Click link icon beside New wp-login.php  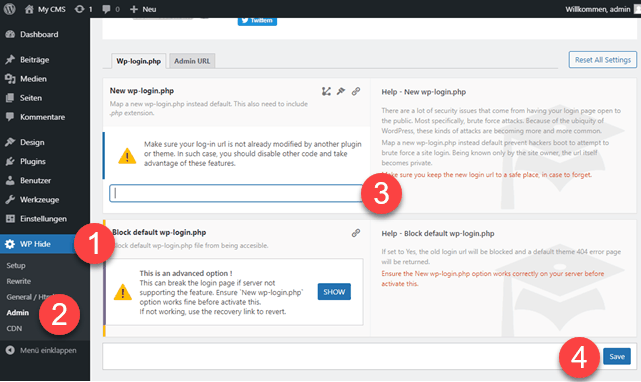point(356,91)
